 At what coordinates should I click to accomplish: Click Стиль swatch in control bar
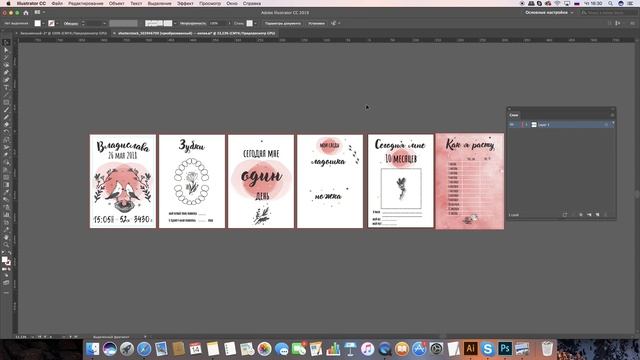[249, 23]
